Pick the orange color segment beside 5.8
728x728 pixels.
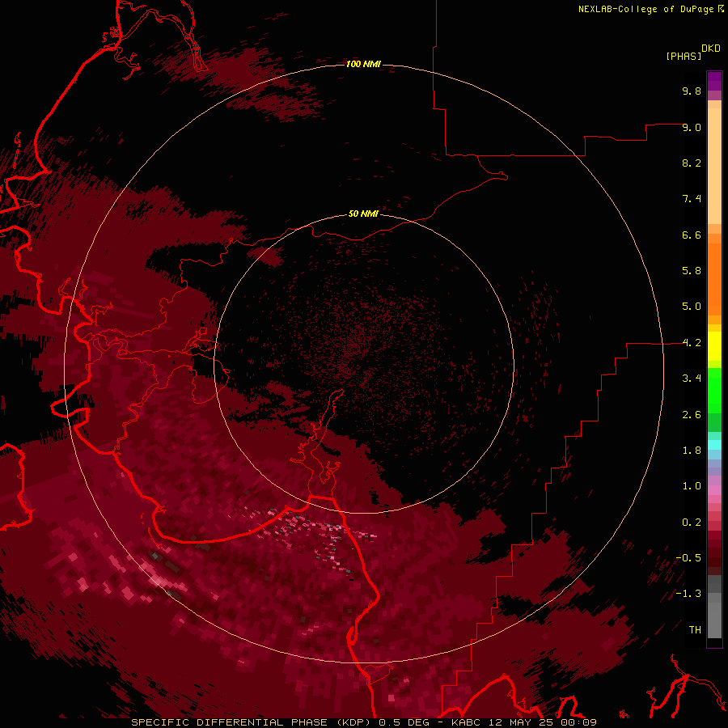coord(714,274)
